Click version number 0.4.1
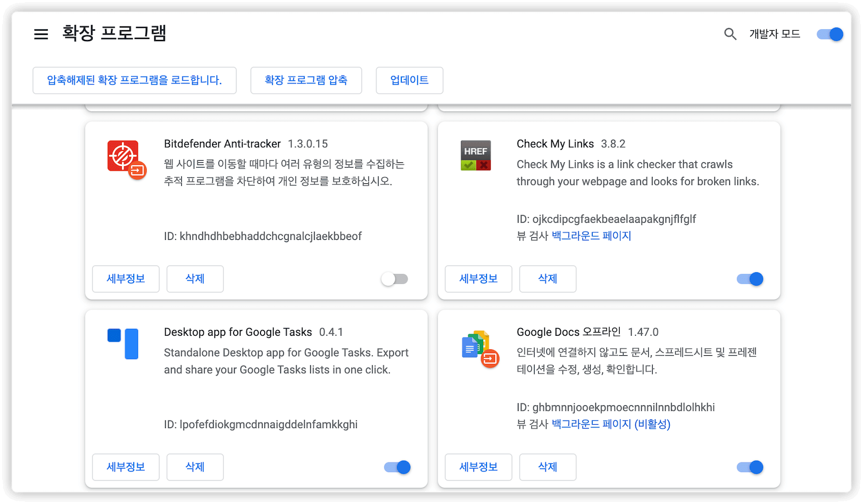The image size is (863, 504). [x=331, y=332]
